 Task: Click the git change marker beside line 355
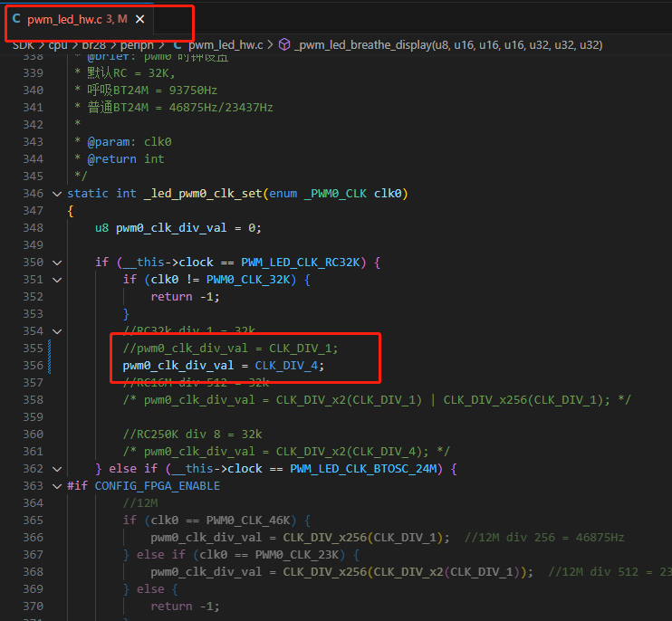coord(50,349)
